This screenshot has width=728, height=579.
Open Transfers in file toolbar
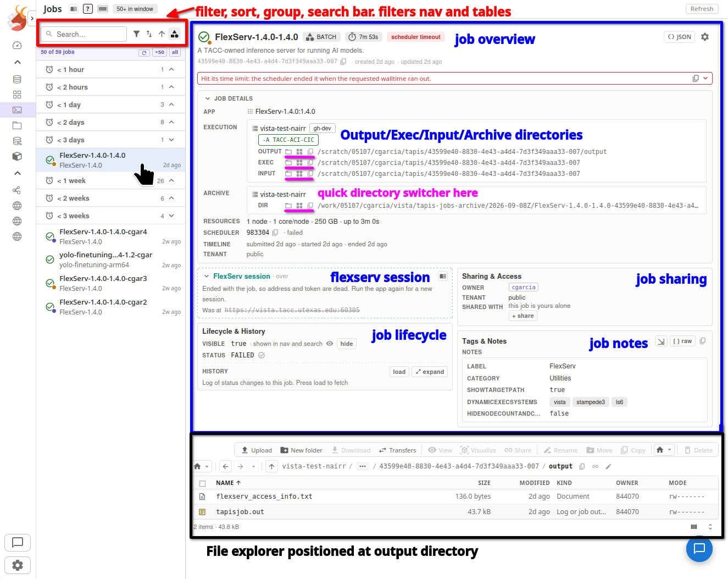tap(398, 450)
